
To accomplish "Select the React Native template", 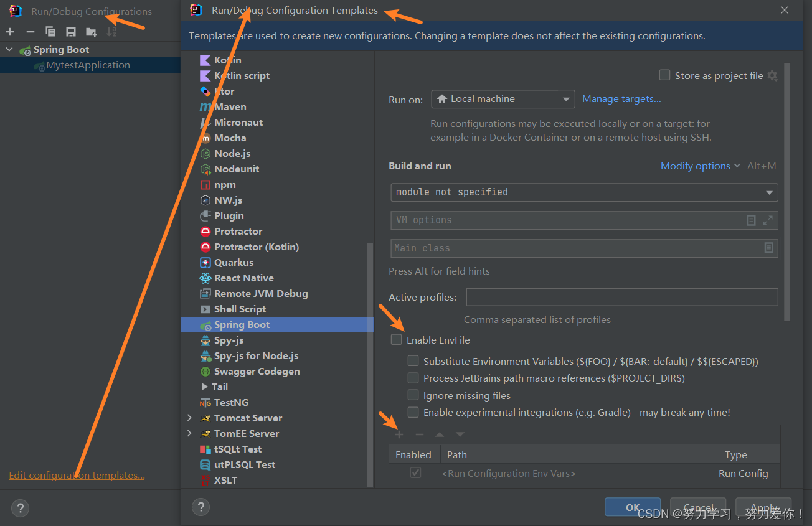I will click(x=244, y=278).
